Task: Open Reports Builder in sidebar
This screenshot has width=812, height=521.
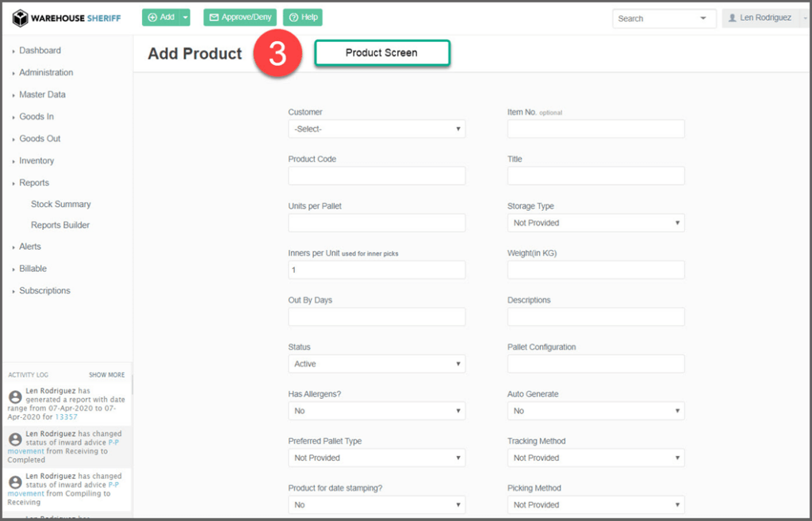Action: (x=60, y=225)
